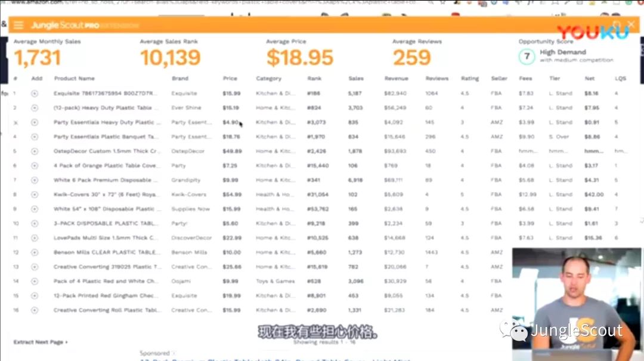Screen dimensions: 644x361
Task: Add White 54" x 108" Disposable Plastic product
Action: pyautogui.click(x=35, y=209)
